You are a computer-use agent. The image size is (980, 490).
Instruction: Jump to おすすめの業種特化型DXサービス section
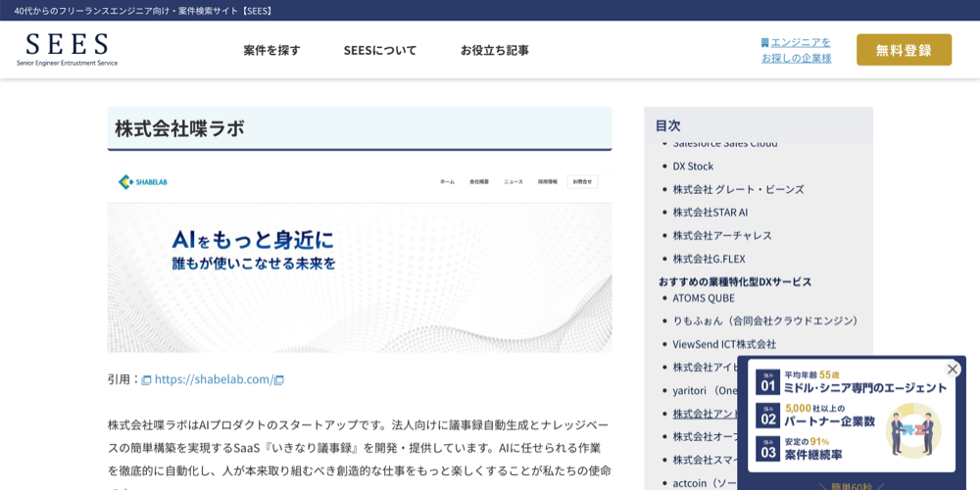point(735,282)
